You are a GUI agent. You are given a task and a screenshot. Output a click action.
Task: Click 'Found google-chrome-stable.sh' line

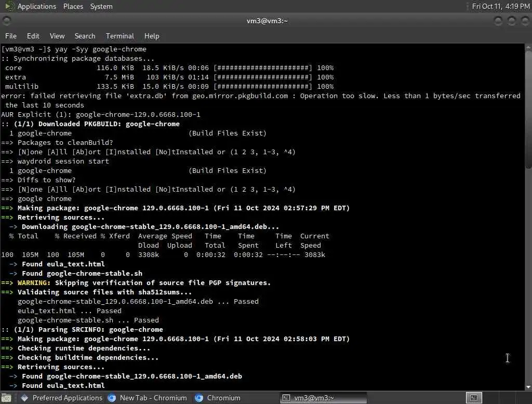[76, 274]
